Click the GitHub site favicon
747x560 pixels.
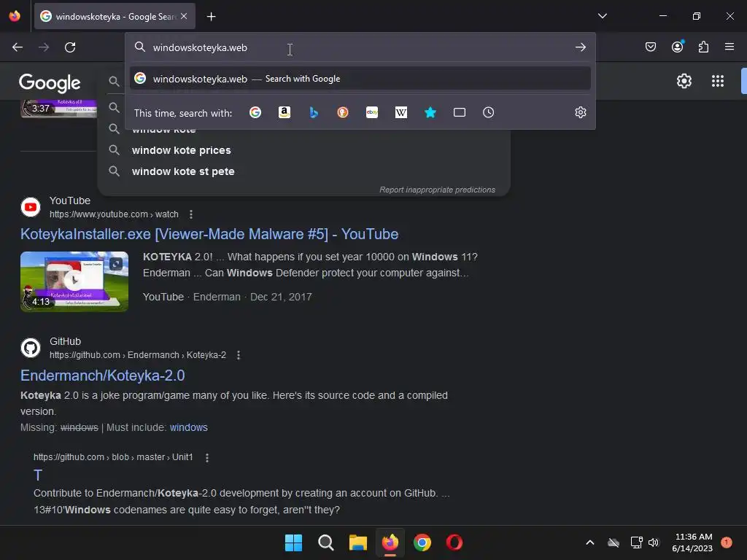[31, 348]
